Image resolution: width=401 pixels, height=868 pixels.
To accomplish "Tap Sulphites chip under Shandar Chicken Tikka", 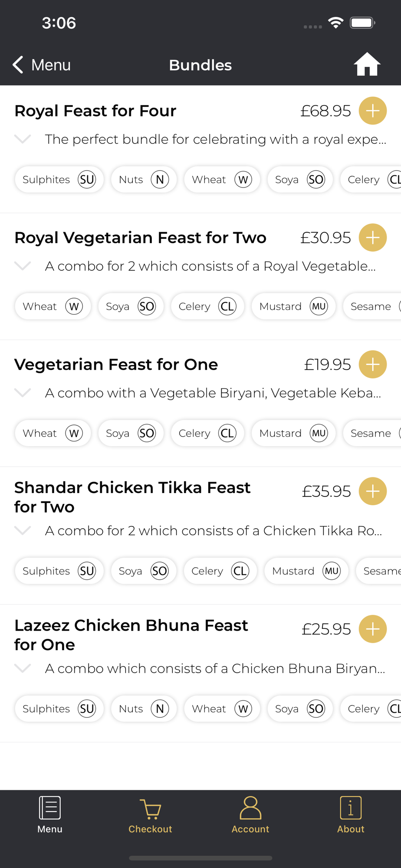I will [x=59, y=571].
